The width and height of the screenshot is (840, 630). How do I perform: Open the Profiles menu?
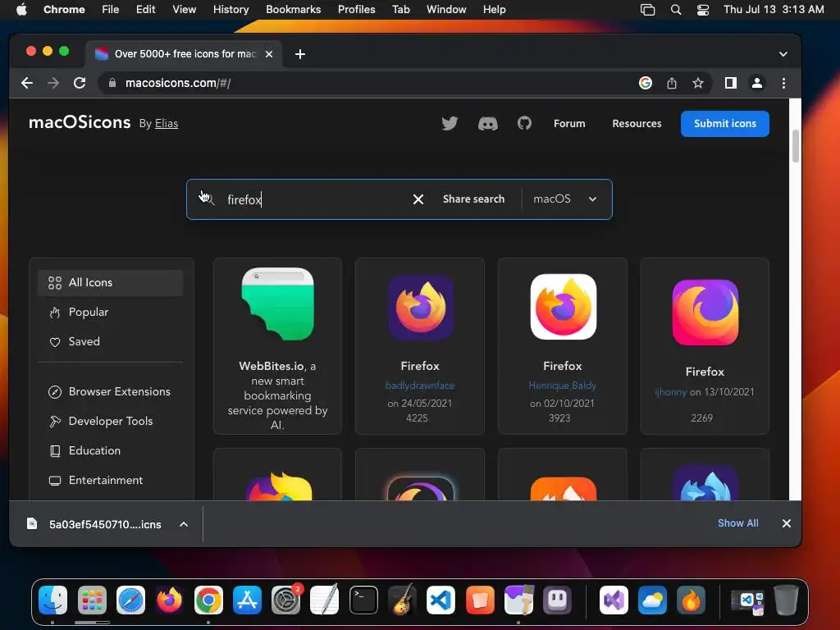pyautogui.click(x=356, y=9)
